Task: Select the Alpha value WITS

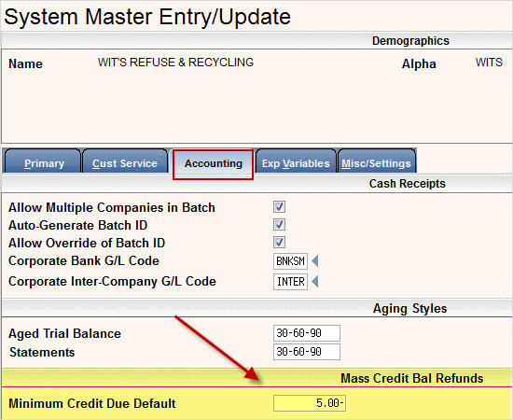Action: [x=489, y=63]
